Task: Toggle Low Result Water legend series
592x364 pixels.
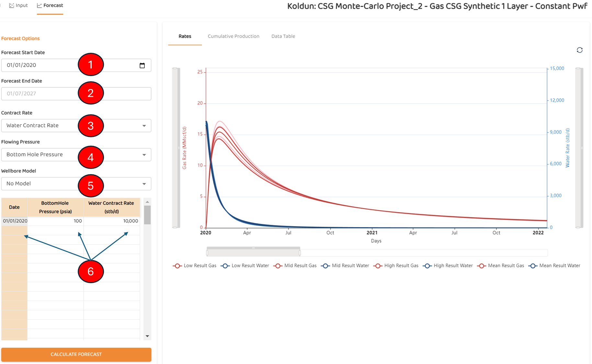Action: 245,266
